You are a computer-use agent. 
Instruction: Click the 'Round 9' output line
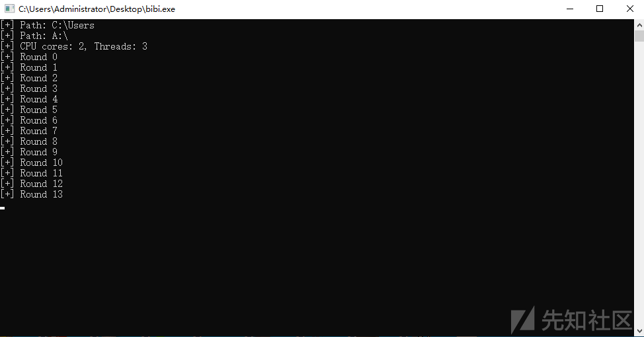[x=28, y=152]
